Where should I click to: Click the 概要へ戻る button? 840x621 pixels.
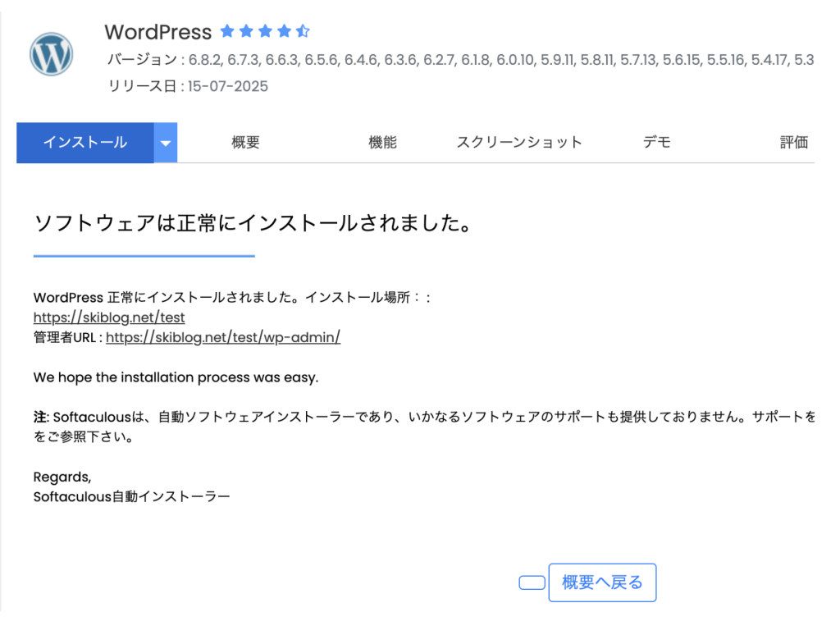602,582
